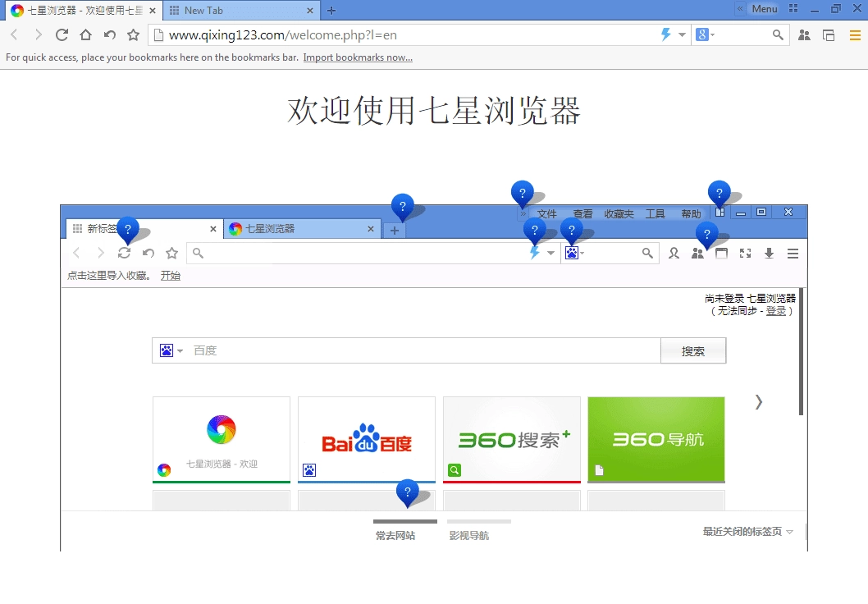Go back using the browser Back arrow

pos(15,35)
